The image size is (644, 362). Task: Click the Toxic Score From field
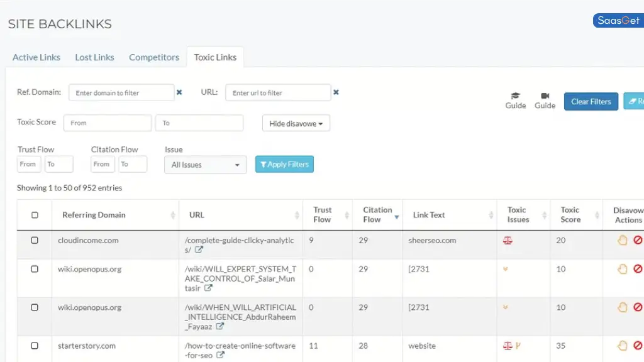[x=108, y=123]
